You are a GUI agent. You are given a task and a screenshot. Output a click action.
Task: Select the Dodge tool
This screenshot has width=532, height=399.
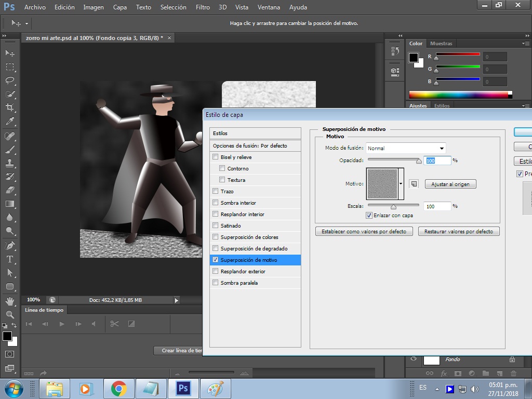pyautogui.click(x=10, y=231)
